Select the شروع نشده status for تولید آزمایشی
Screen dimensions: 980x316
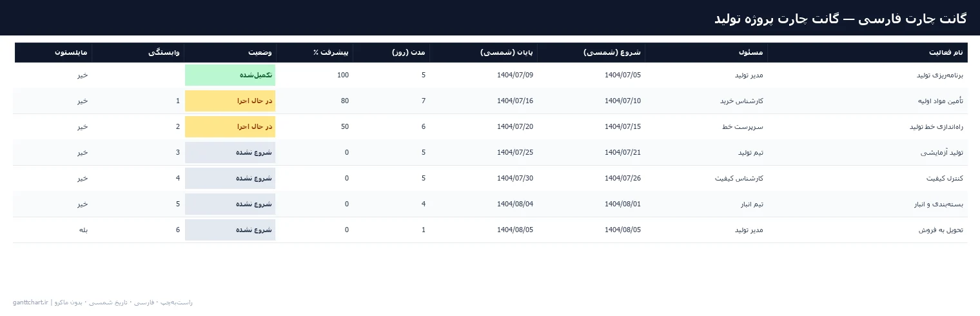[230, 153]
